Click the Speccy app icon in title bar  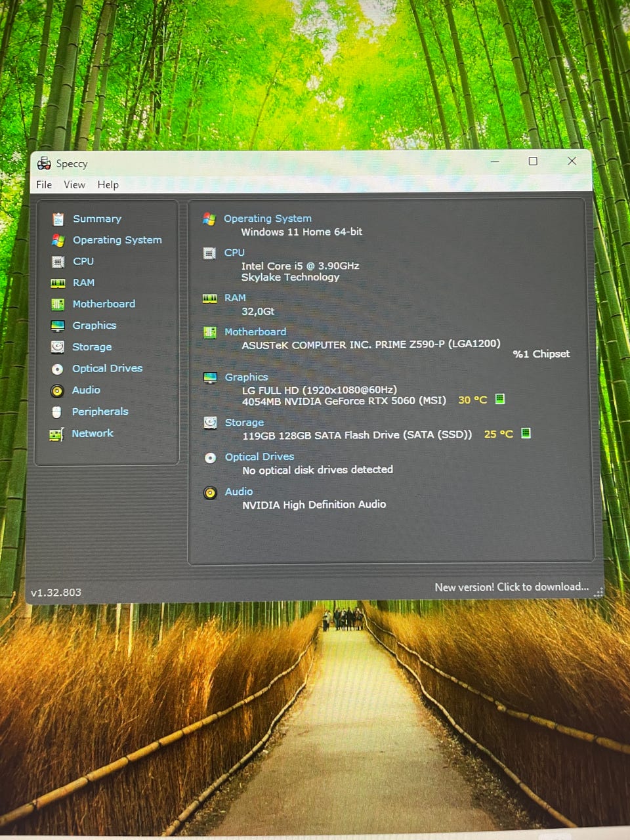click(44, 163)
